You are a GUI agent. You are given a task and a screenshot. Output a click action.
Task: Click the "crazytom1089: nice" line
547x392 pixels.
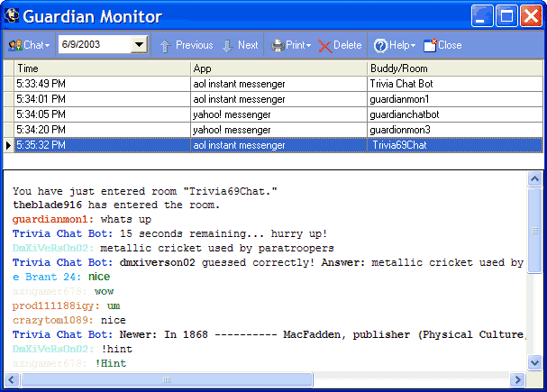click(x=69, y=320)
